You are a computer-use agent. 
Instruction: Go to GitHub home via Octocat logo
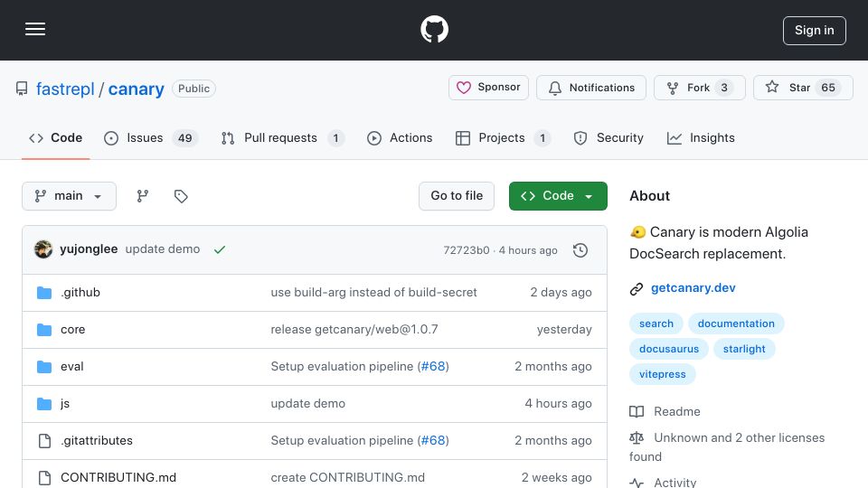click(x=434, y=29)
